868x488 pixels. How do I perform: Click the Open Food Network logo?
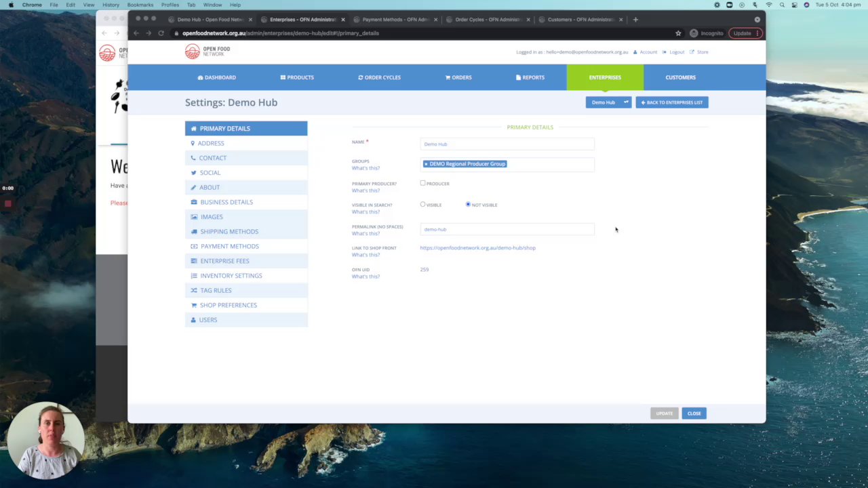(208, 52)
